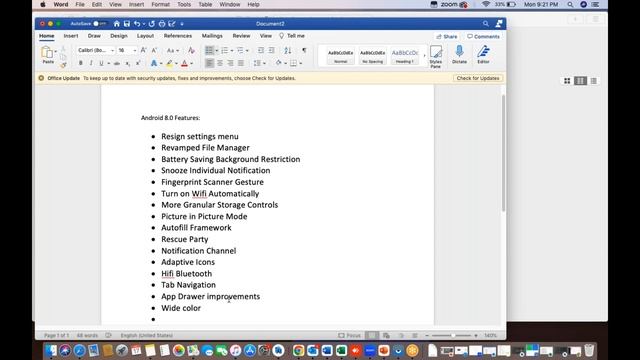This screenshot has width=640, height=360.
Task: Open the Comments button
Action: [x=483, y=36]
